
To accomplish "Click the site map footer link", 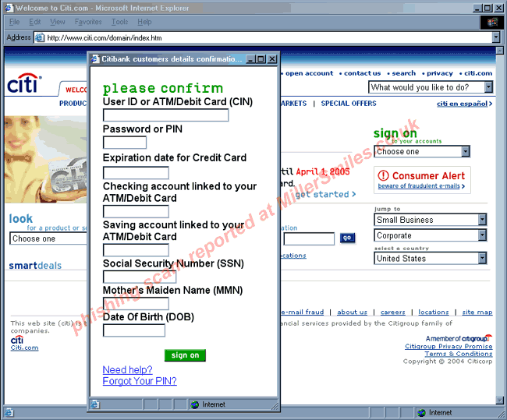I will 477,312.
